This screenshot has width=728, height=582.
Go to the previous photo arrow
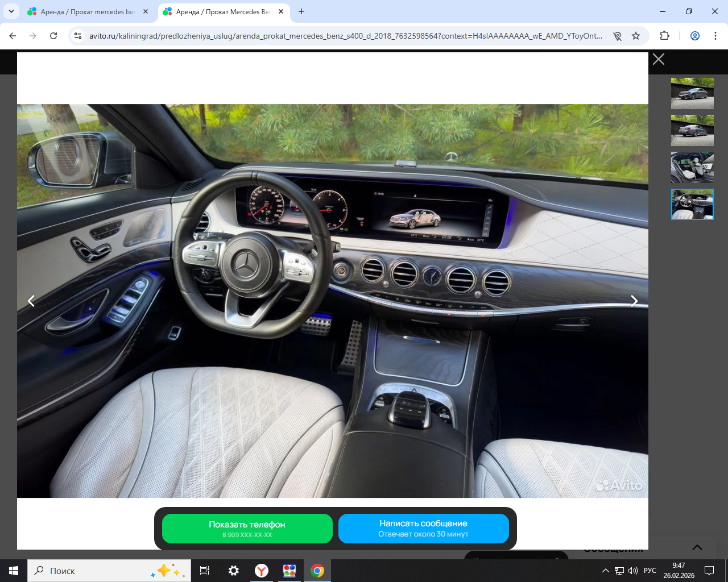pos(31,301)
